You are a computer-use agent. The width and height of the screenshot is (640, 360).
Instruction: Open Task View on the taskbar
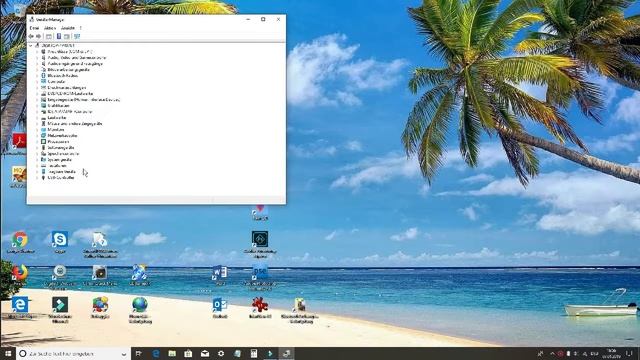pos(139,353)
